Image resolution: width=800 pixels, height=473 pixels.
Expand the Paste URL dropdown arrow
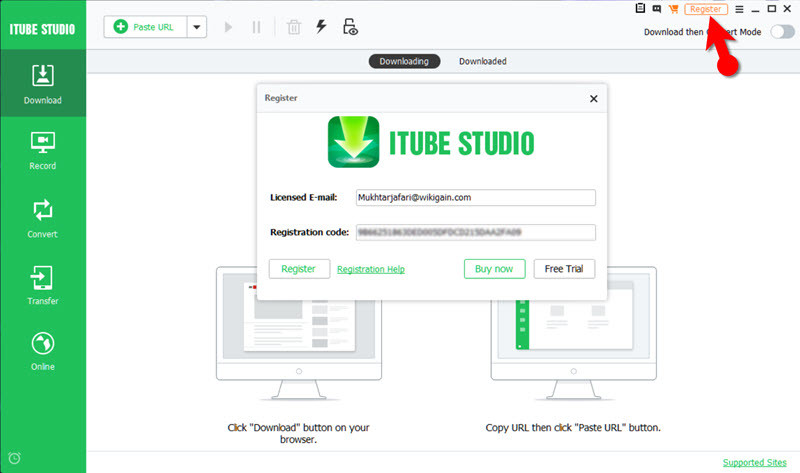[196, 27]
